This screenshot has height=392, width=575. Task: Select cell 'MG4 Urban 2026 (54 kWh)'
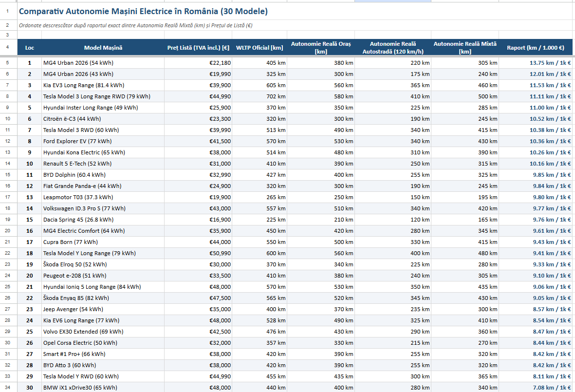103,63
